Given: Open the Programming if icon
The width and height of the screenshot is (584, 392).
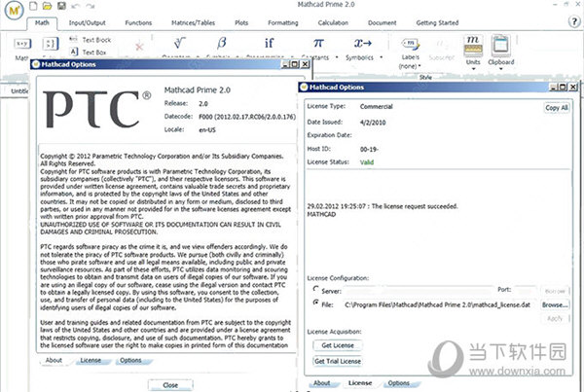Looking at the screenshot, I should 269,43.
